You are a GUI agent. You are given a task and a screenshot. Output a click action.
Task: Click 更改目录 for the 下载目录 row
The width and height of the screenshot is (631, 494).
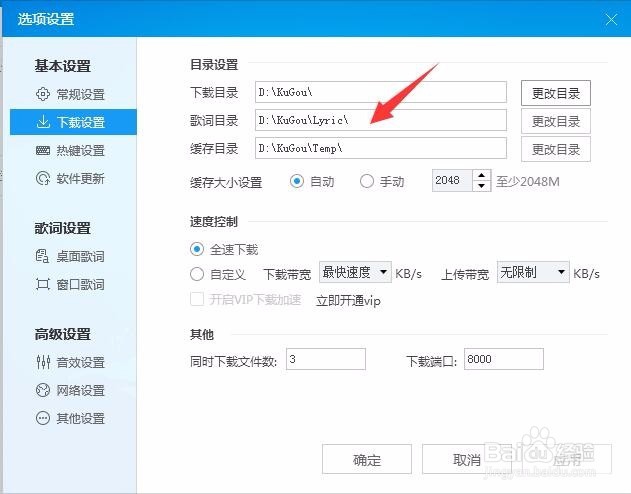(x=556, y=93)
